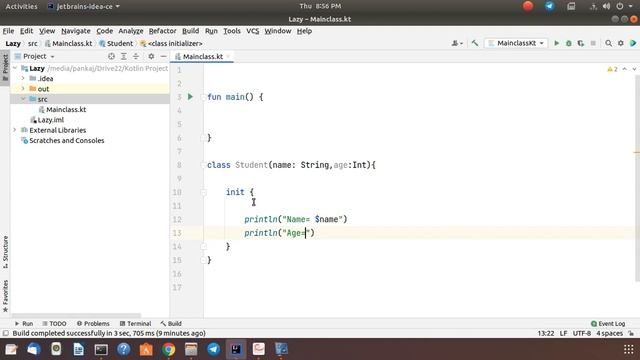Toggle tool window bars icon in status bar
Screen dimensions: 640x360
[5, 333]
